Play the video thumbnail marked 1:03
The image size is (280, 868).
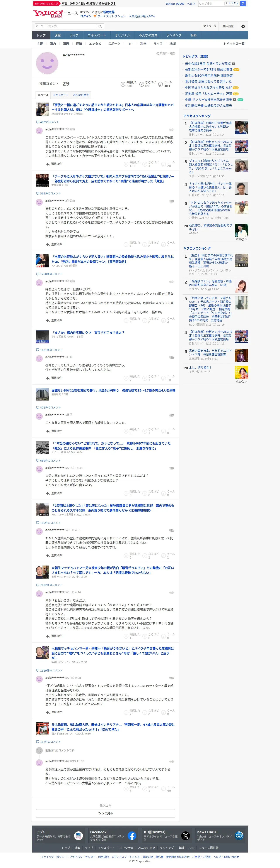(x=241, y=260)
